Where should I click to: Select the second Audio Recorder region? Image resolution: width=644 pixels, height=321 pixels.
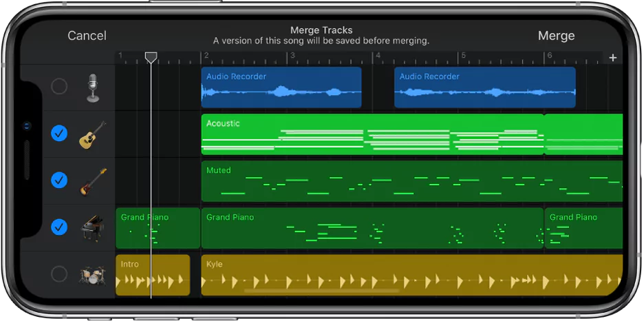[x=485, y=87]
